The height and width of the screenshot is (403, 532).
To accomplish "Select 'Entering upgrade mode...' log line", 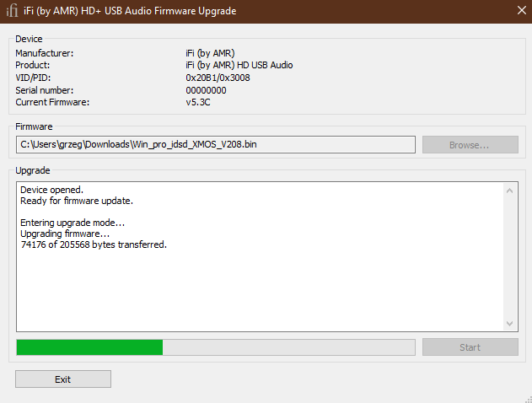I will (x=73, y=223).
